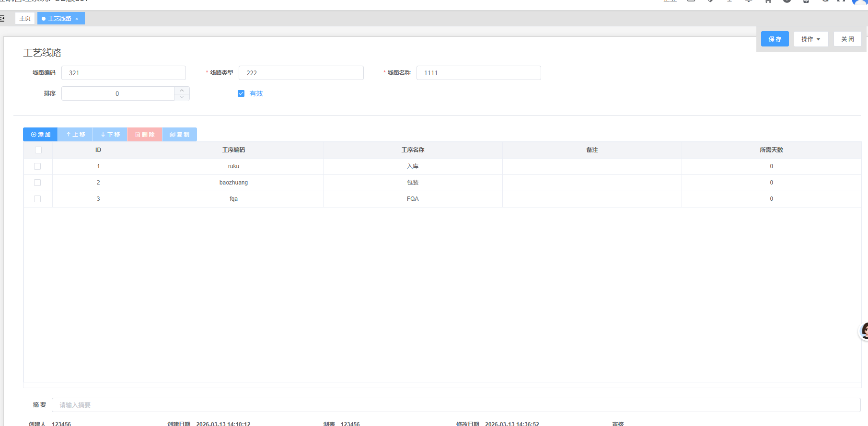Toggle the sidebar collapse icon beside 主页
This screenshot has width=868, height=426.
[2, 18]
